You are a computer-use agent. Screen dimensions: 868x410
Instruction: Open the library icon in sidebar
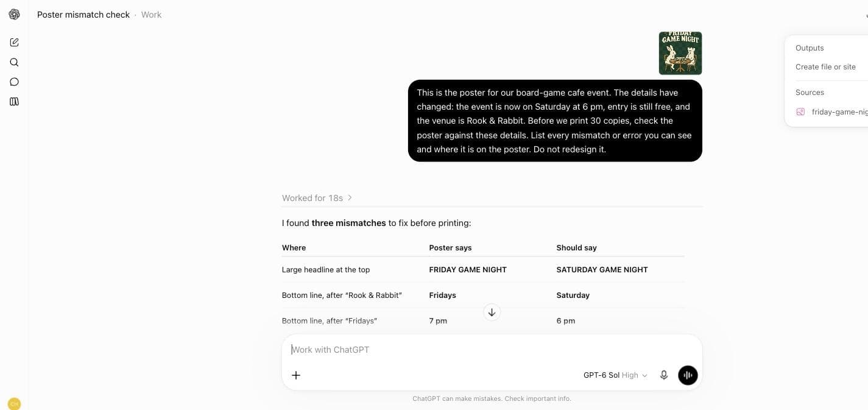click(x=14, y=102)
